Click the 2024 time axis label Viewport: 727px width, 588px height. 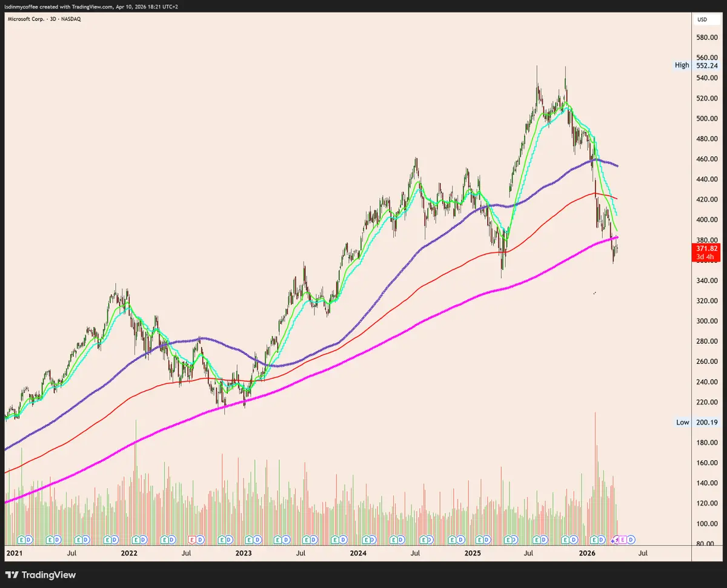pos(358,553)
